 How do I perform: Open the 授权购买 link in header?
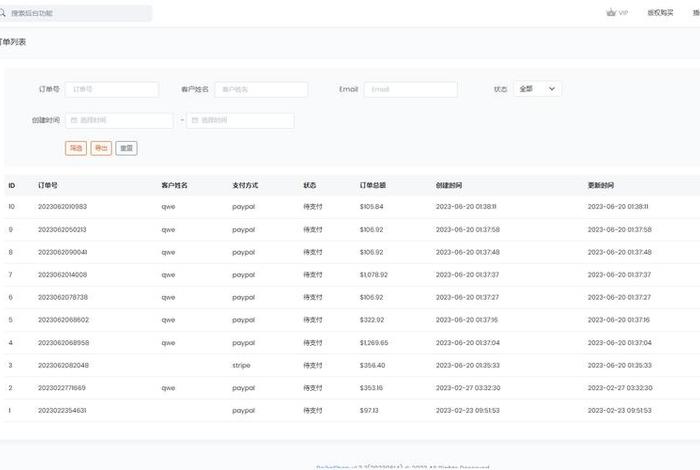tap(660, 12)
